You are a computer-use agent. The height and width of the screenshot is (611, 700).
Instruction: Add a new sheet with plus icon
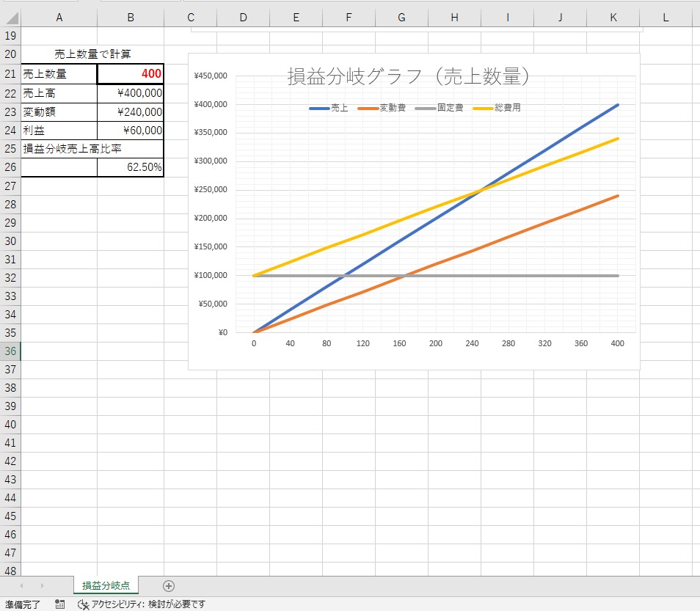click(x=169, y=586)
